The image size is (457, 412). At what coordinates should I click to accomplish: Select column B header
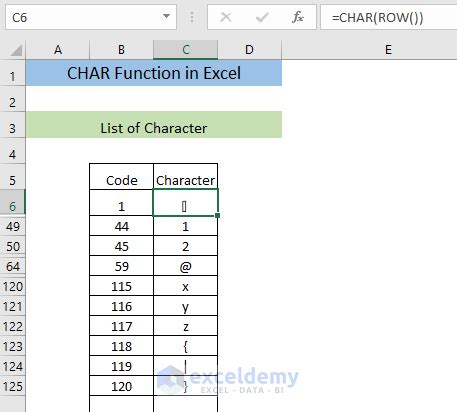[121, 50]
